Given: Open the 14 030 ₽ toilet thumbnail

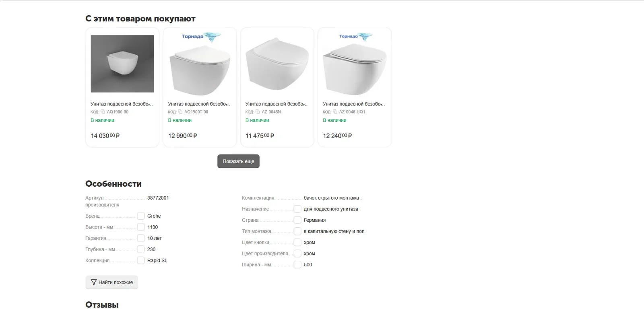Looking at the screenshot, I should (x=122, y=64).
